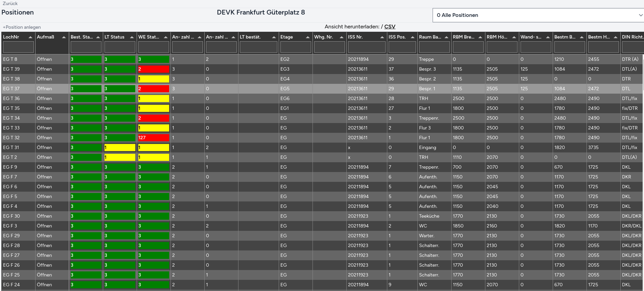Open the Alle Positionen dropdown
Screen dimensions: 644x291
(538, 15)
